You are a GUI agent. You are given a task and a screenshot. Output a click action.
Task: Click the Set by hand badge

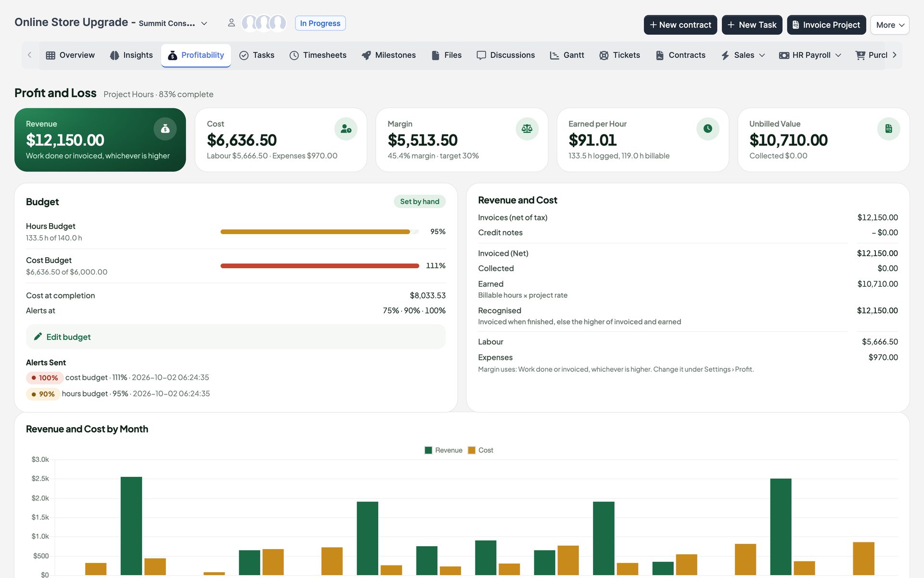pyautogui.click(x=420, y=201)
